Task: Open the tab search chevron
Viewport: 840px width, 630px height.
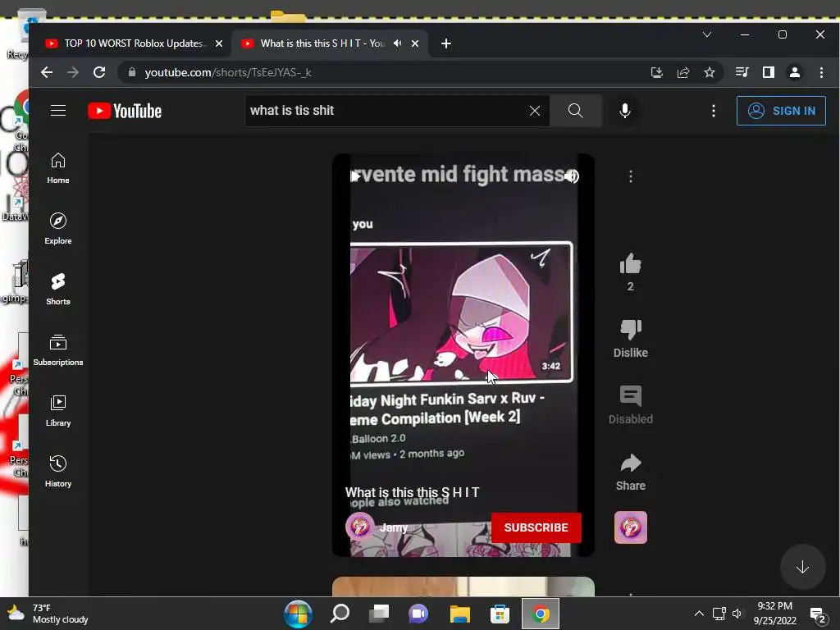Action: [706, 34]
